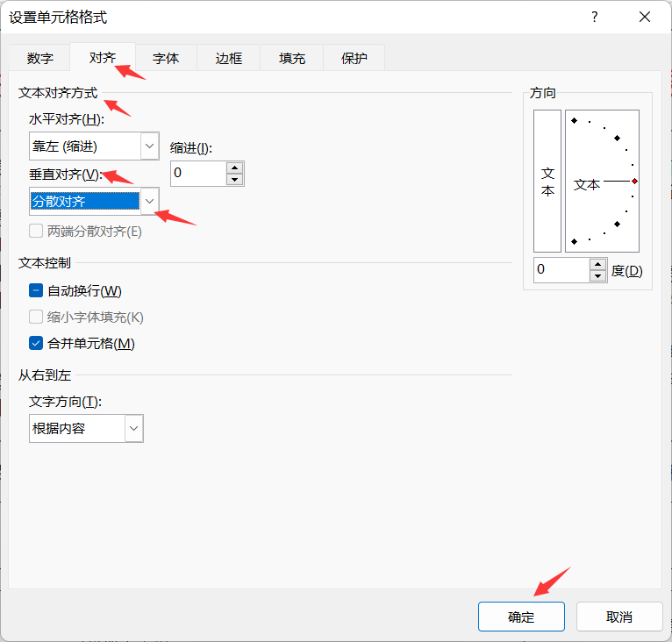Click the degrees input field

(561, 270)
